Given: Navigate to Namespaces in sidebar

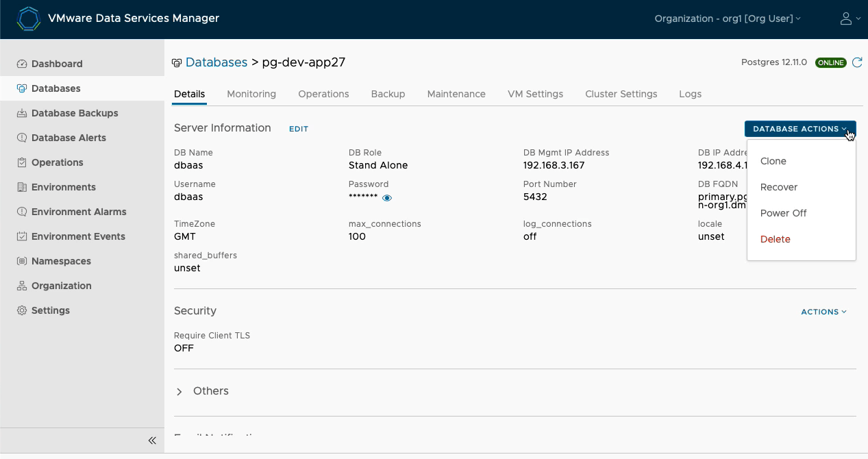Looking at the screenshot, I should point(61,261).
